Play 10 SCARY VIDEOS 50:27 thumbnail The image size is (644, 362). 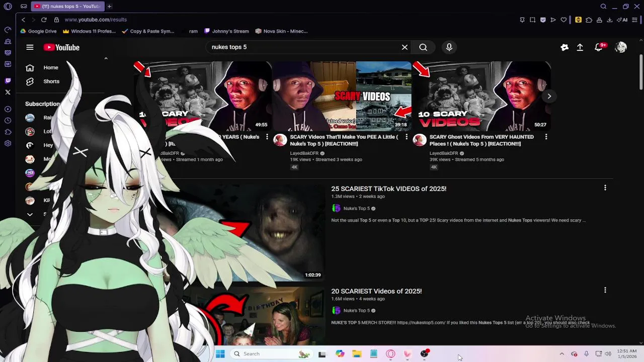point(481,96)
